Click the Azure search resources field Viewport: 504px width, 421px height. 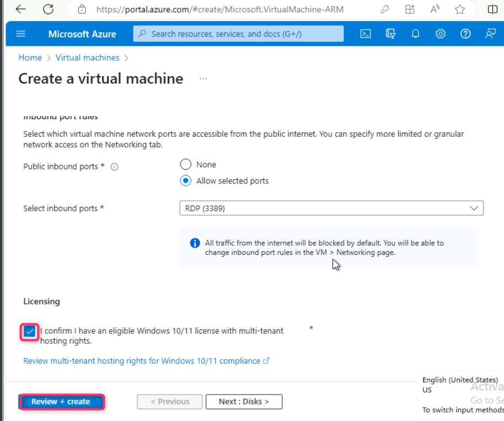pyautogui.click(x=238, y=34)
